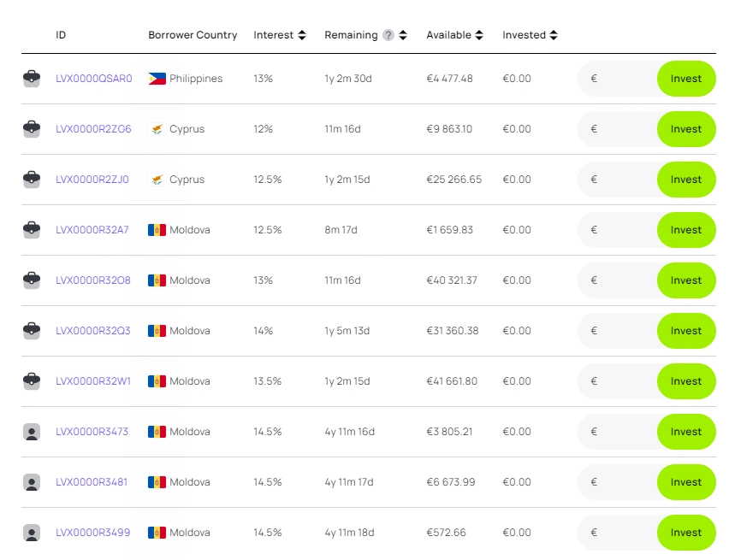
Task: Click the person icon beside LVX0000R3499
Action: coord(32,533)
